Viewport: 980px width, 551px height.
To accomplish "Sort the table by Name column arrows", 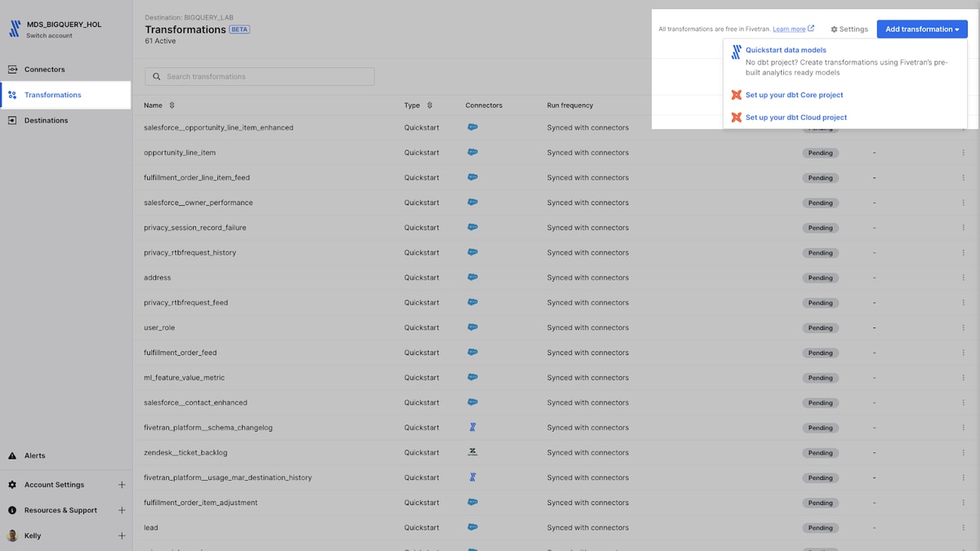I will click(171, 105).
